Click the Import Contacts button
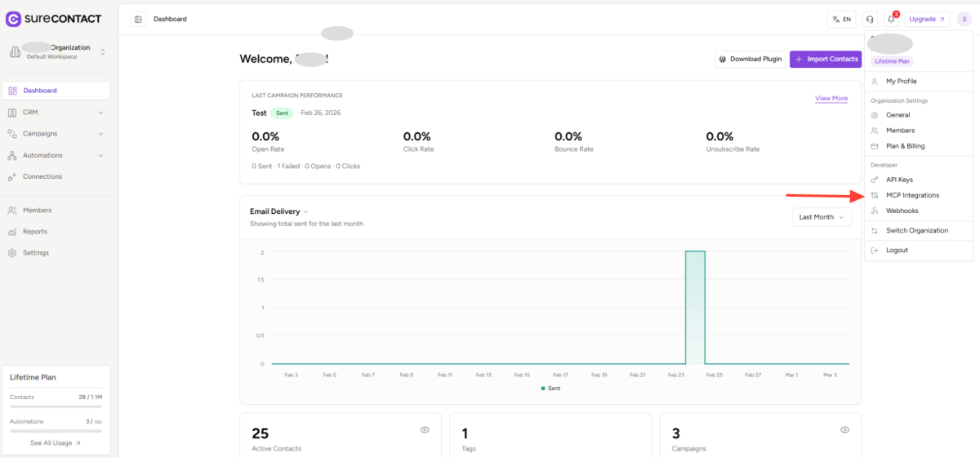Viewport: 980px width, 458px height. (826, 59)
